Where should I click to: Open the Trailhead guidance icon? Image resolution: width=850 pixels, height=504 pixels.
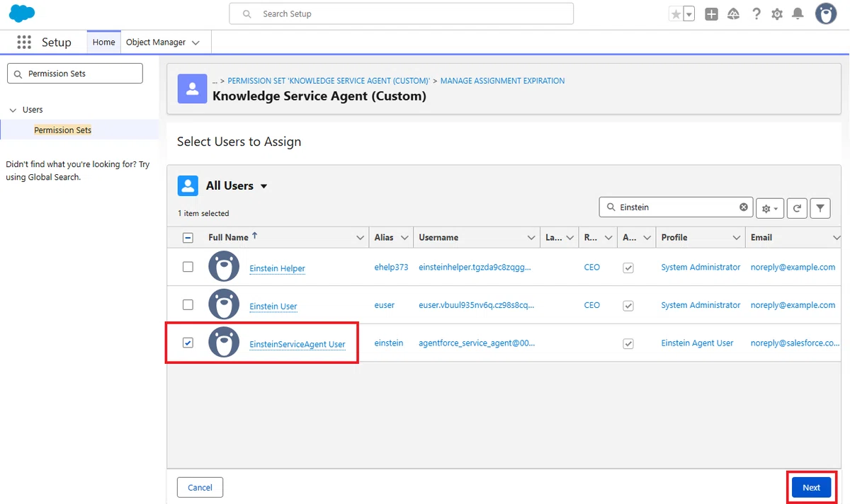734,14
